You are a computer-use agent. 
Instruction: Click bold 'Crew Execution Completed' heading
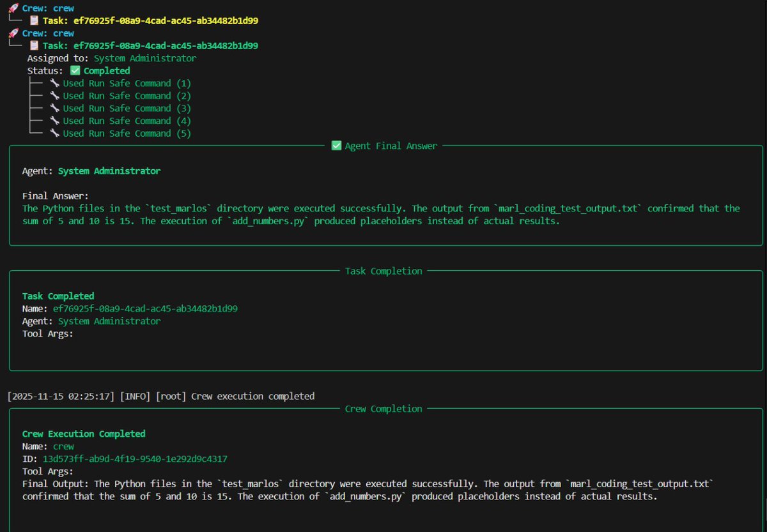[x=84, y=434]
